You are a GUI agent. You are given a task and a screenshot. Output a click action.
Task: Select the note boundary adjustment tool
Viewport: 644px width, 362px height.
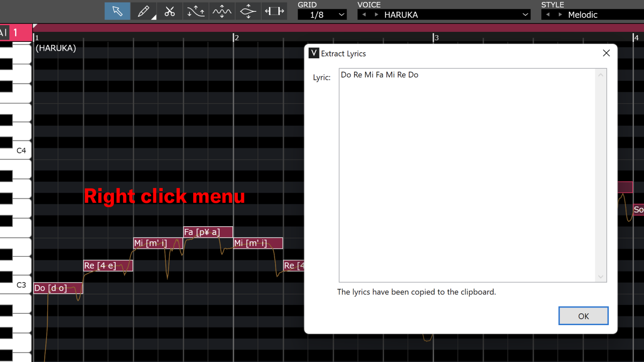[x=274, y=11]
